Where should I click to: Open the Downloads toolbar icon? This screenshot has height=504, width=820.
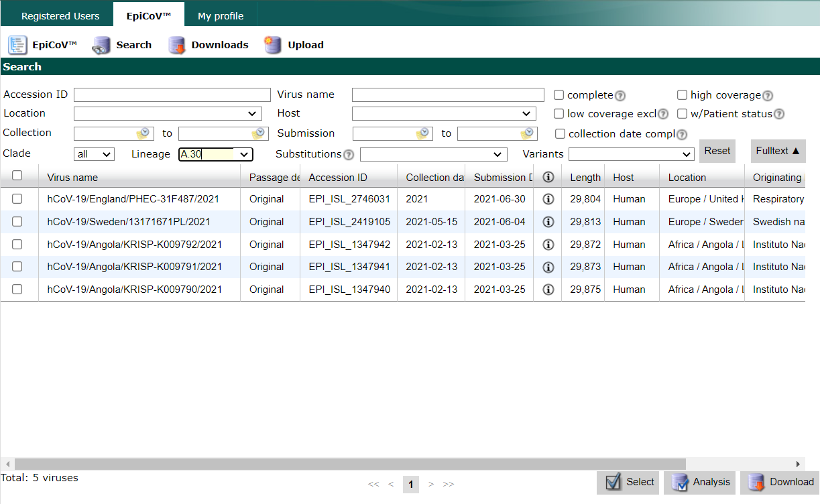pos(177,45)
